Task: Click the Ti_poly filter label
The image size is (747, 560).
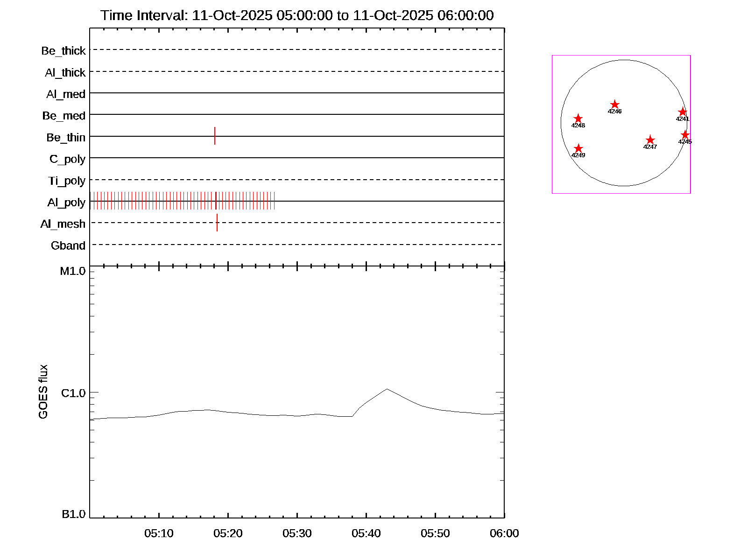Action: (x=67, y=181)
